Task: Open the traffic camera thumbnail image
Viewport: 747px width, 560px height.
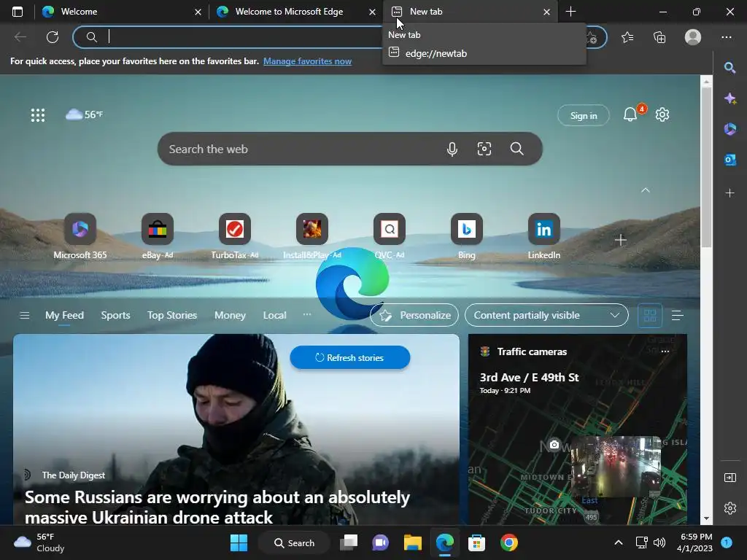Action: click(x=616, y=467)
